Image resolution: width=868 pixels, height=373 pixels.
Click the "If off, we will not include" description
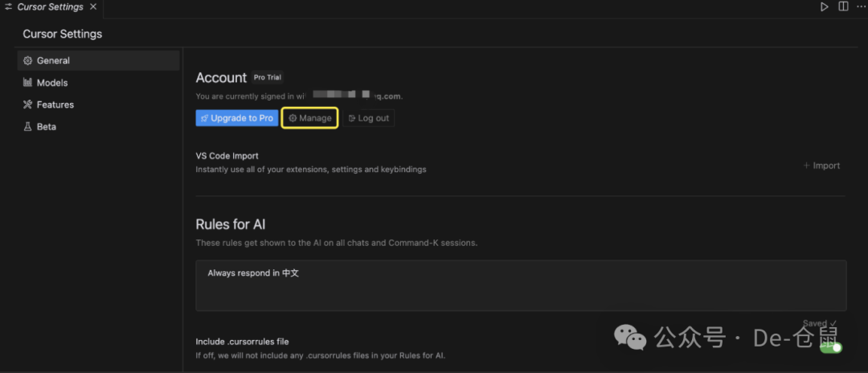[321, 355]
